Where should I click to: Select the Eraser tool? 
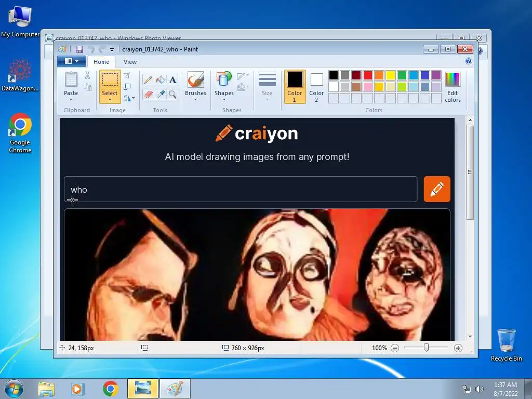(x=148, y=94)
